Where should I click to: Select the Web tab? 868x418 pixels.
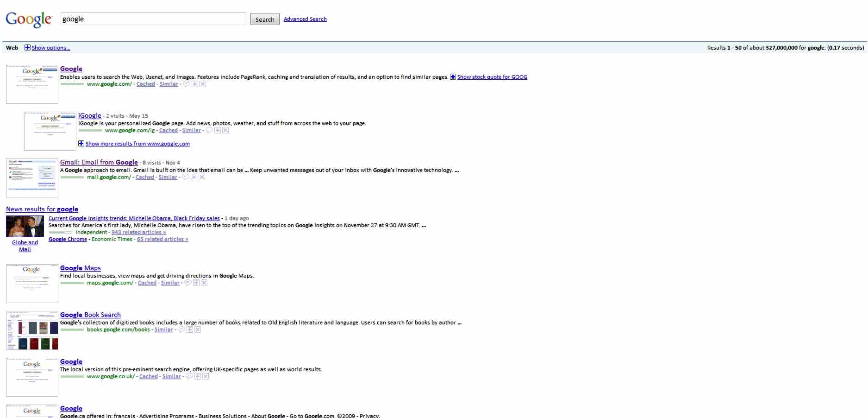pos(12,47)
